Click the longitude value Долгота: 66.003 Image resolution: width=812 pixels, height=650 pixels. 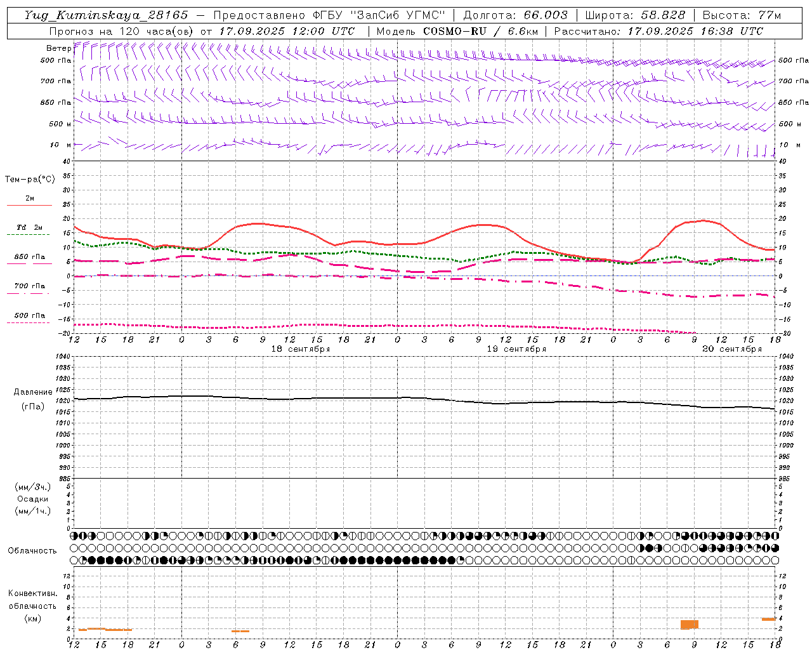pyautogui.click(x=515, y=15)
